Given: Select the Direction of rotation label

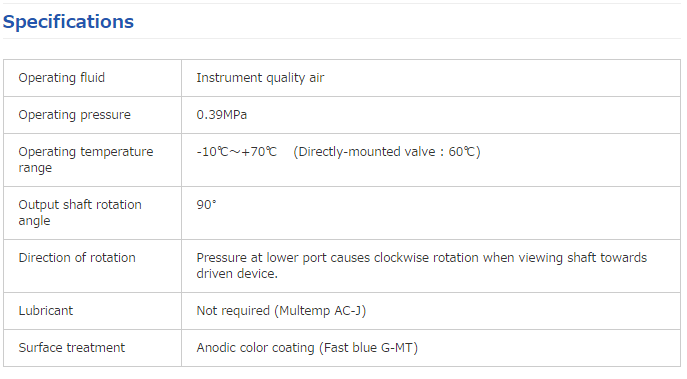Looking at the screenshot, I should [77, 258].
